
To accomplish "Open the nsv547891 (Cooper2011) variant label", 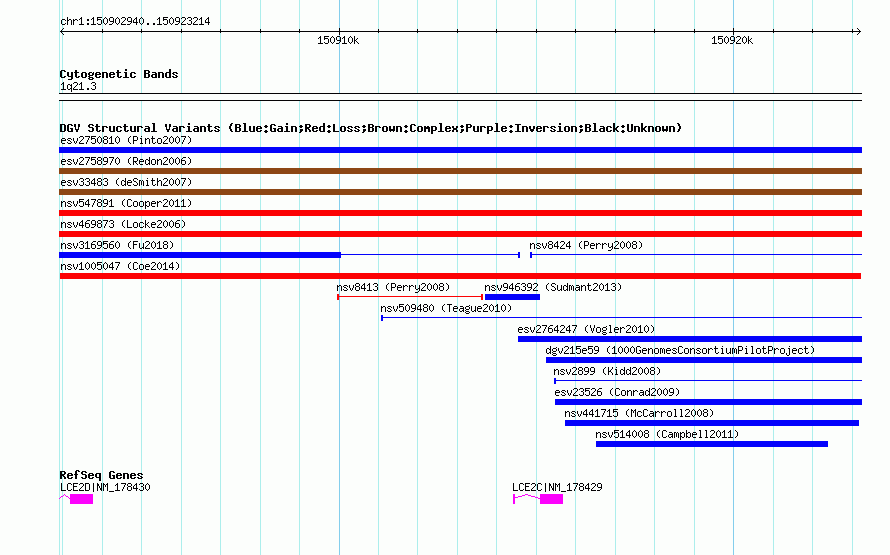I will tap(126, 203).
